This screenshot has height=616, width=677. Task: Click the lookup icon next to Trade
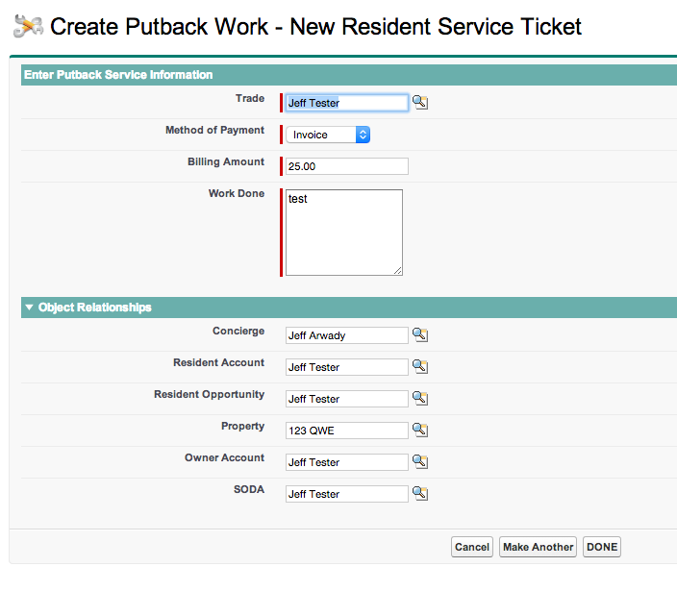[419, 102]
